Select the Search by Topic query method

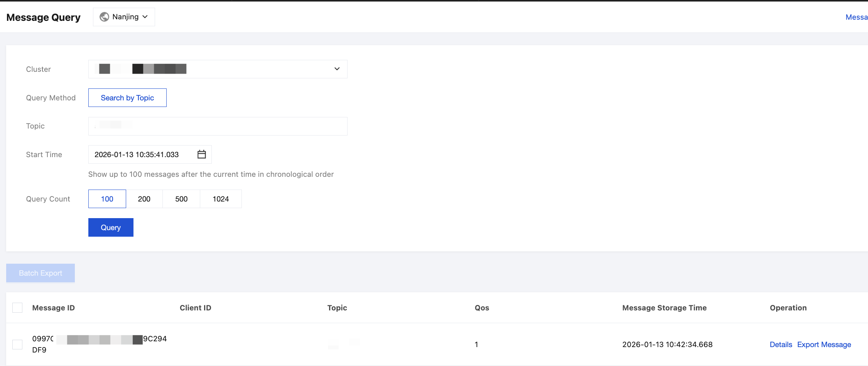(127, 98)
